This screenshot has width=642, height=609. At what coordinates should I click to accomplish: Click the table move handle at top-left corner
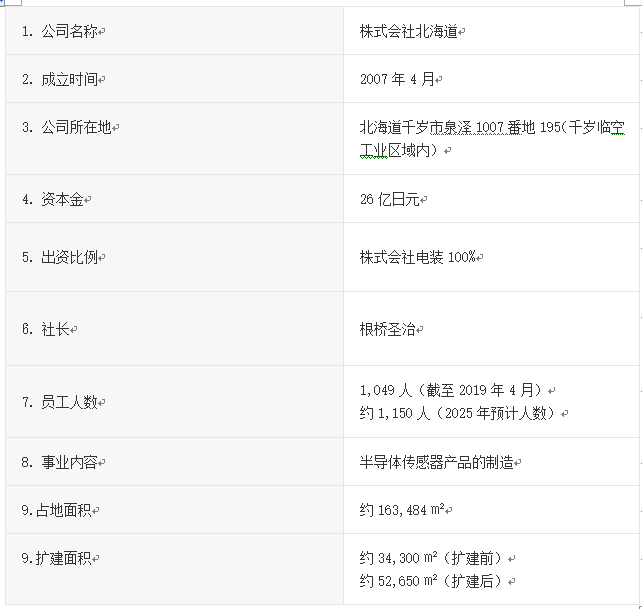[x=3, y=3]
